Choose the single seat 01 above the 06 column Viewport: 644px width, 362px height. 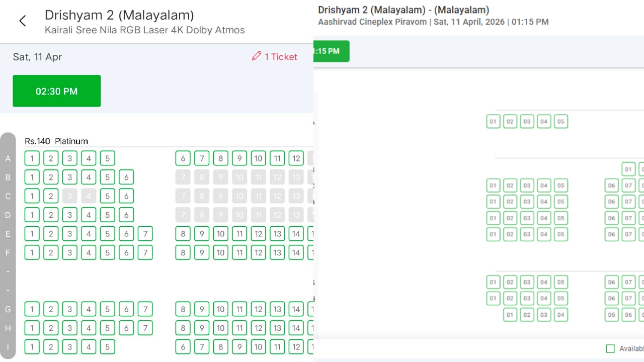tap(628, 169)
